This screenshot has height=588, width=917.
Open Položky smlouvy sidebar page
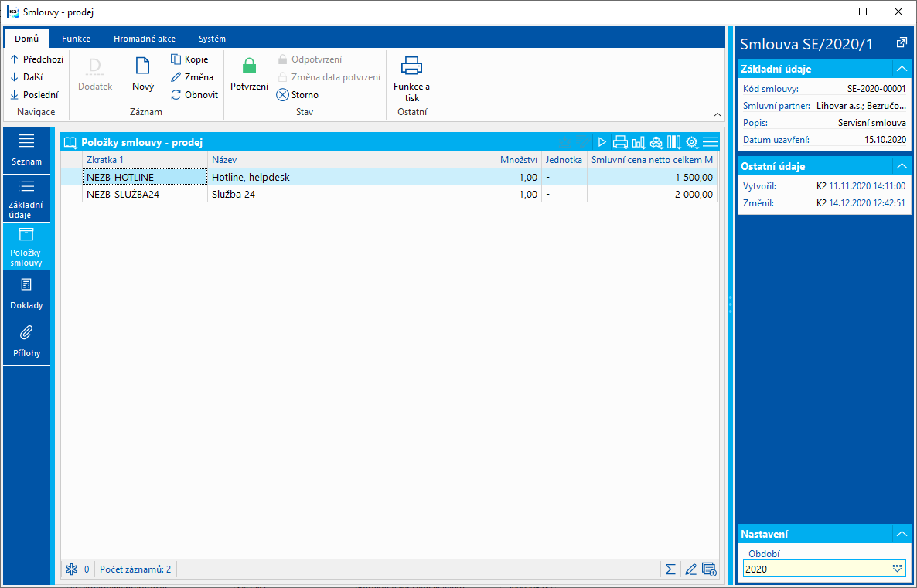pyautogui.click(x=26, y=246)
